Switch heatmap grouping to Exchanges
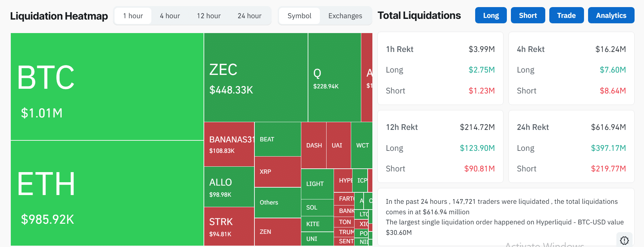644x247 pixels. tap(344, 16)
